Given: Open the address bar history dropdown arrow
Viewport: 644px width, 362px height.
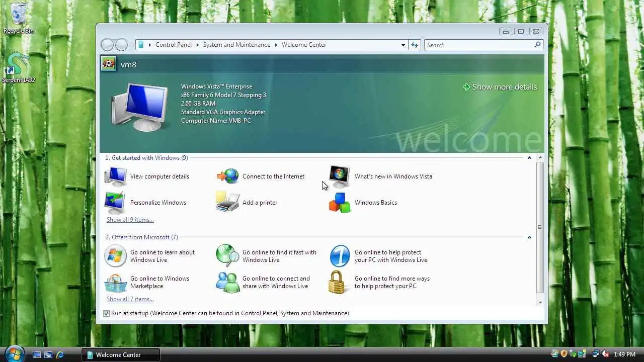Looking at the screenshot, I should [403, 45].
